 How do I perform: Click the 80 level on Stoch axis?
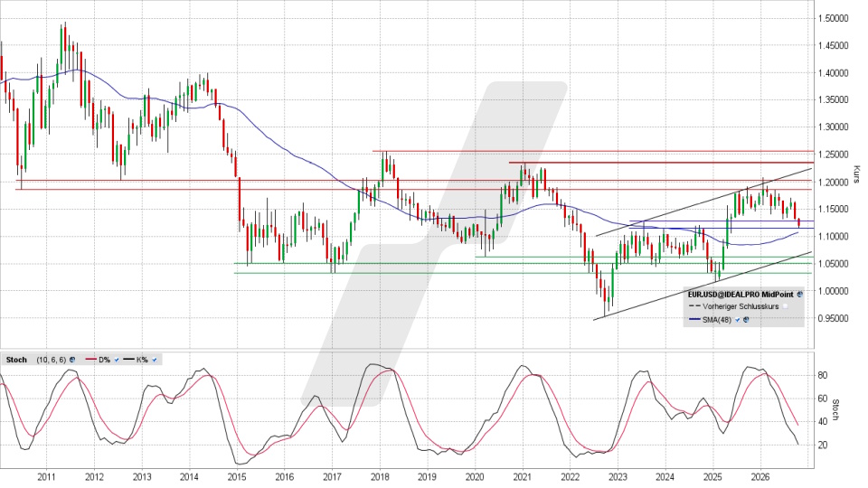[x=823, y=375]
